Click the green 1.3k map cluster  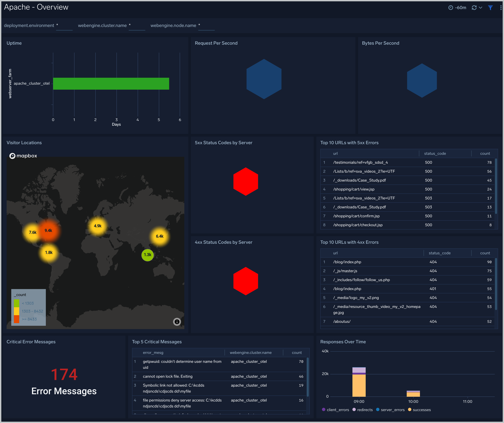tap(148, 255)
